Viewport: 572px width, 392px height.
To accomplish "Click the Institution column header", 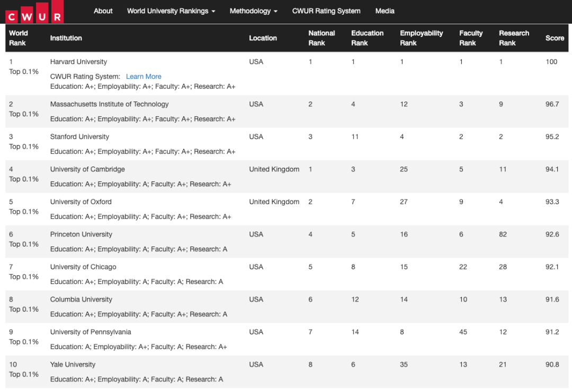I will coord(66,38).
